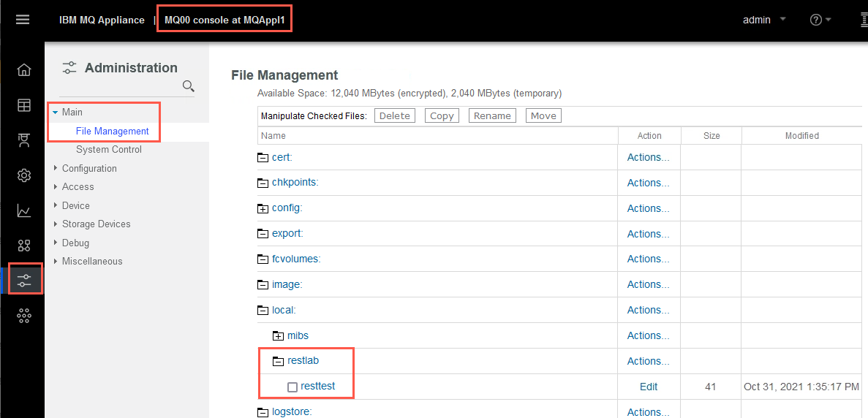Open System Control in the menu
The image size is (868, 418).
pyautogui.click(x=109, y=149)
